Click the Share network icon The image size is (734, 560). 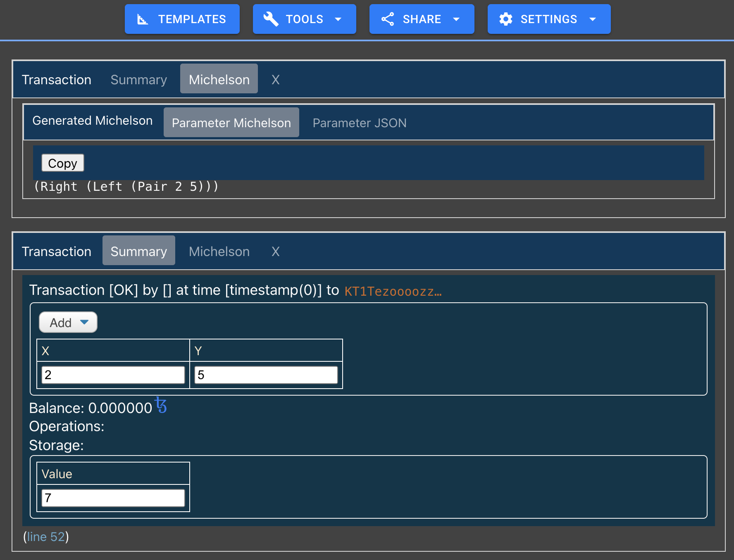(x=387, y=19)
